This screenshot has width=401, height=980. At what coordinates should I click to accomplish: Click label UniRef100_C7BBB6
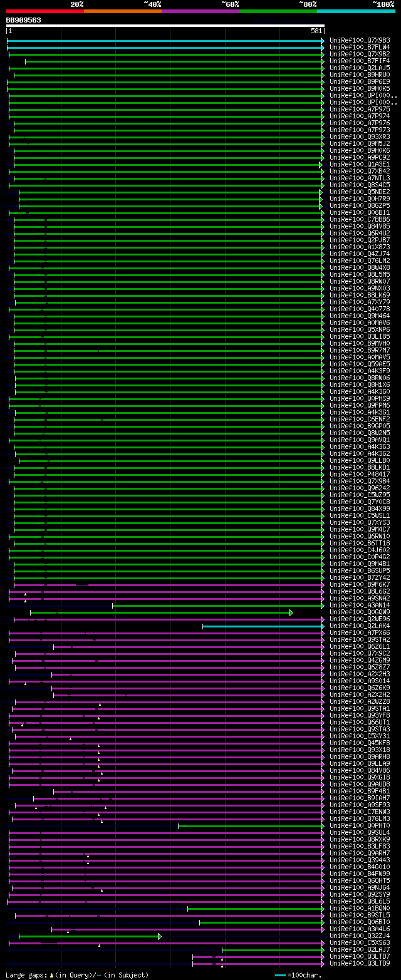(360, 219)
